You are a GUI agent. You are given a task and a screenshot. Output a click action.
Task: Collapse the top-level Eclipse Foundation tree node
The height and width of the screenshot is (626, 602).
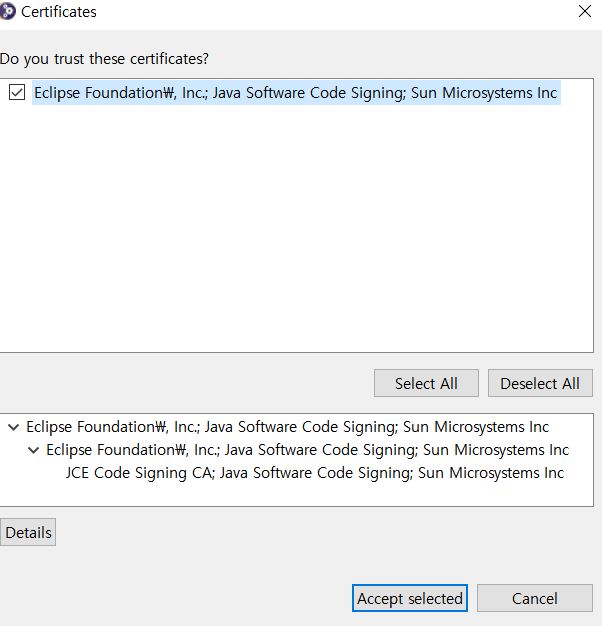click(14, 427)
